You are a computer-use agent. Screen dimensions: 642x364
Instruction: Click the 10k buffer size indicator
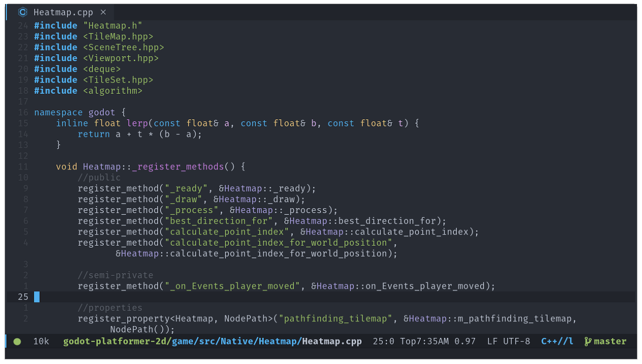pos(41,341)
